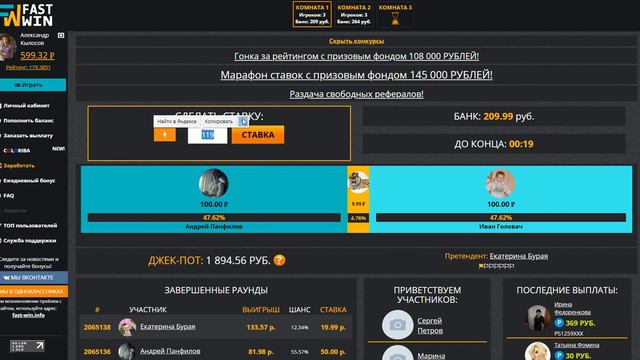
Task: Open Ежедневный бонус in the sidebar
Action: 29,180
